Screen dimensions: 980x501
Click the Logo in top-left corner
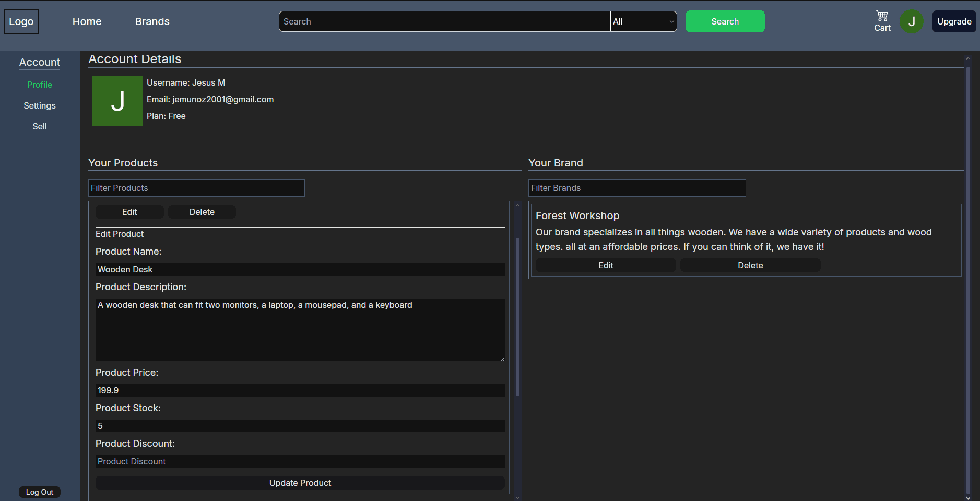(x=21, y=21)
